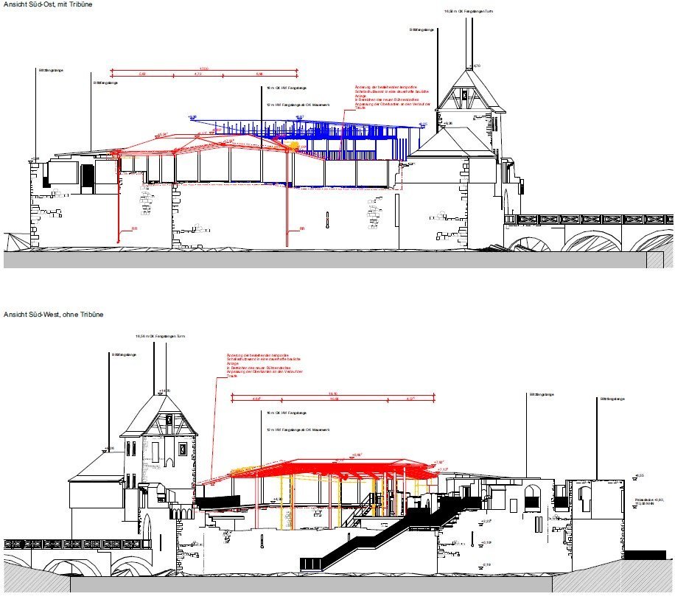Select the rightmost 'Blitzfangstange' label in bottom drawing
This screenshot has height=616, width=675.
(x=613, y=398)
